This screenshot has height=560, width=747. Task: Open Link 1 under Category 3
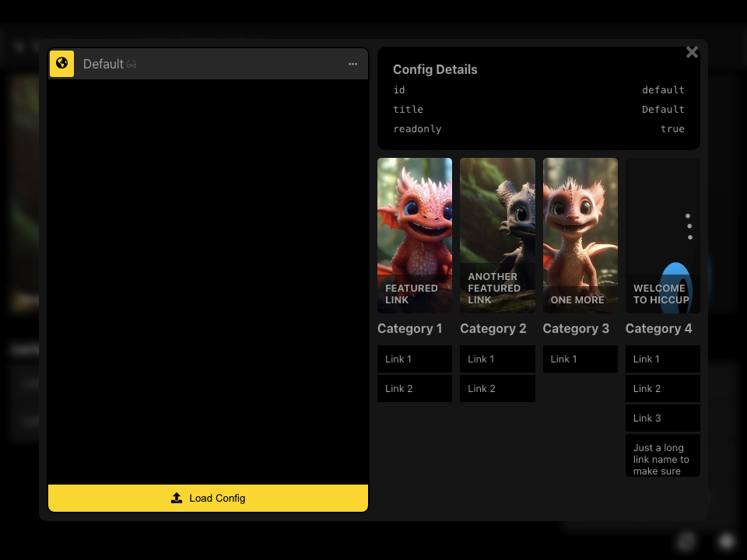pos(580,359)
